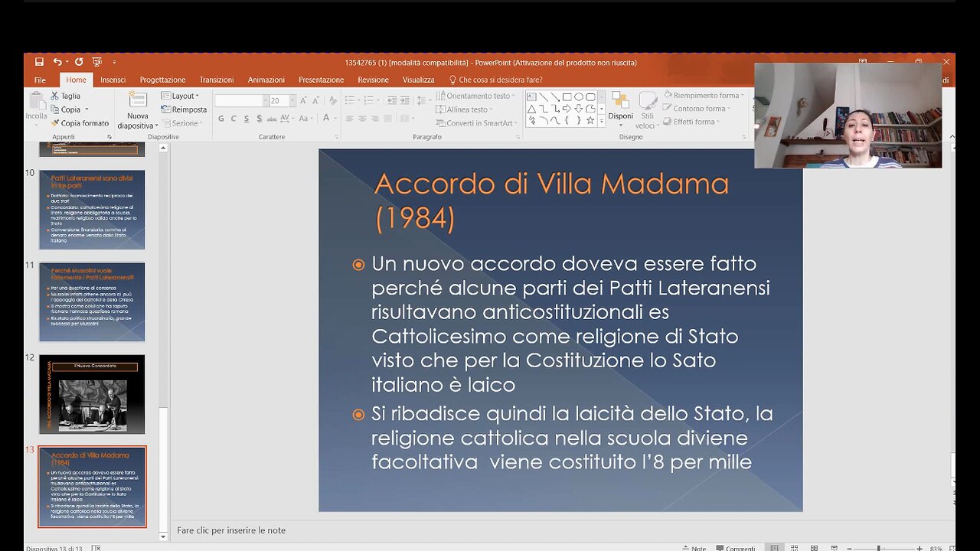Undo the last action

coord(57,62)
